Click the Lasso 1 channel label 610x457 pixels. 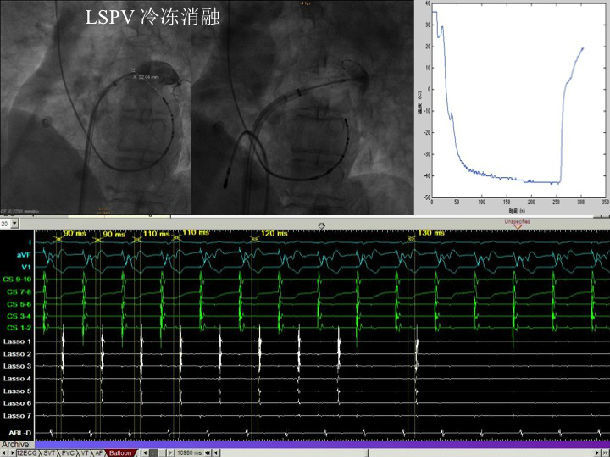(16, 343)
